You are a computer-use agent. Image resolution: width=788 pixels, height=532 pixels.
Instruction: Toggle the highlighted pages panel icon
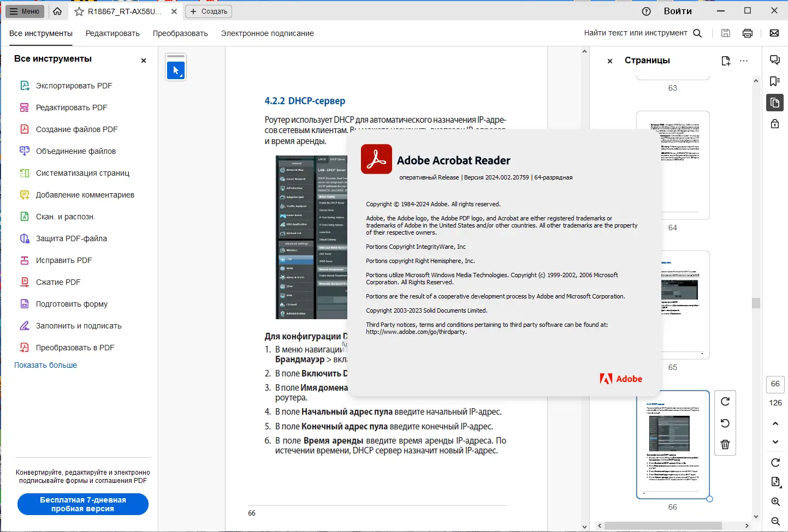click(775, 103)
